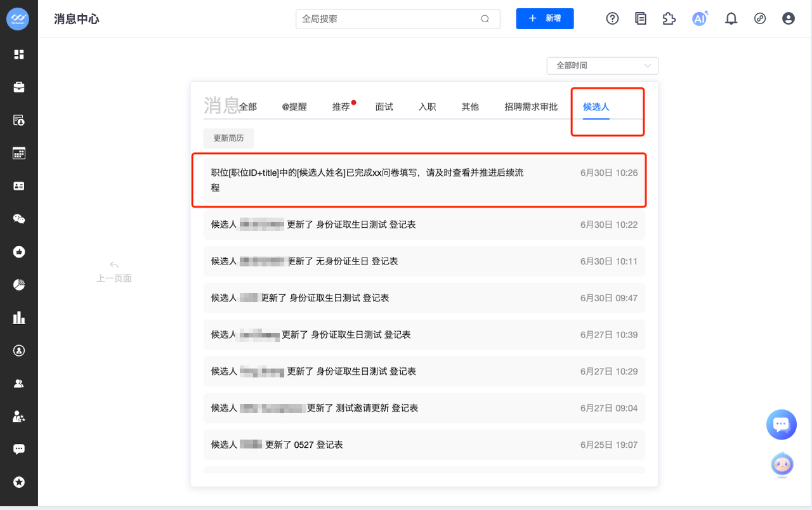Open the user account avatar
The height and width of the screenshot is (510, 812).
(789, 18)
